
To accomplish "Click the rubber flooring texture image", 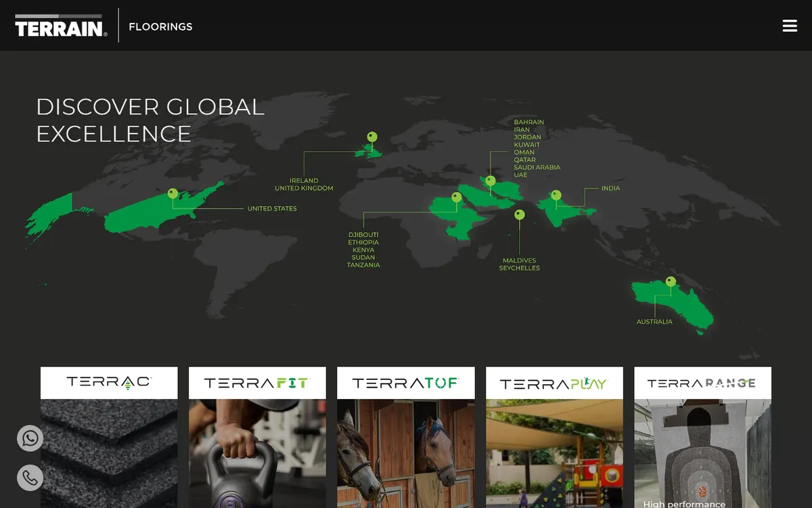I will pyautogui.click(x=109, y=453).
